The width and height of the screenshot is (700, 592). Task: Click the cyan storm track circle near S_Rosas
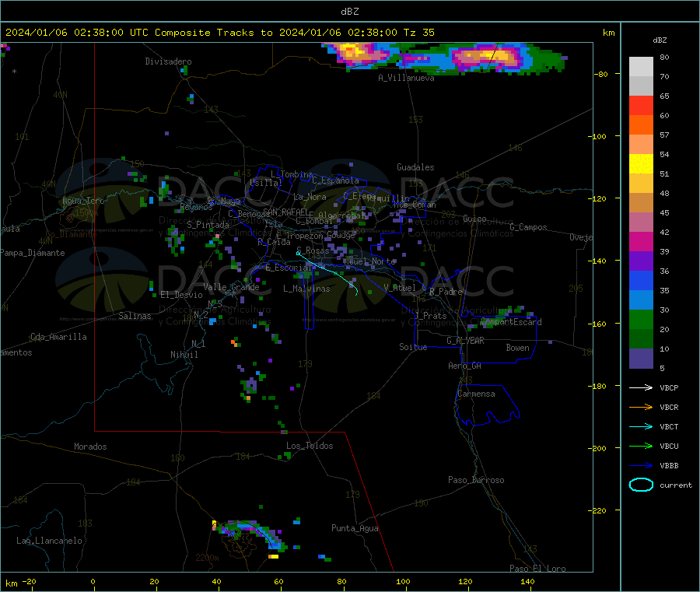(298, 253)
